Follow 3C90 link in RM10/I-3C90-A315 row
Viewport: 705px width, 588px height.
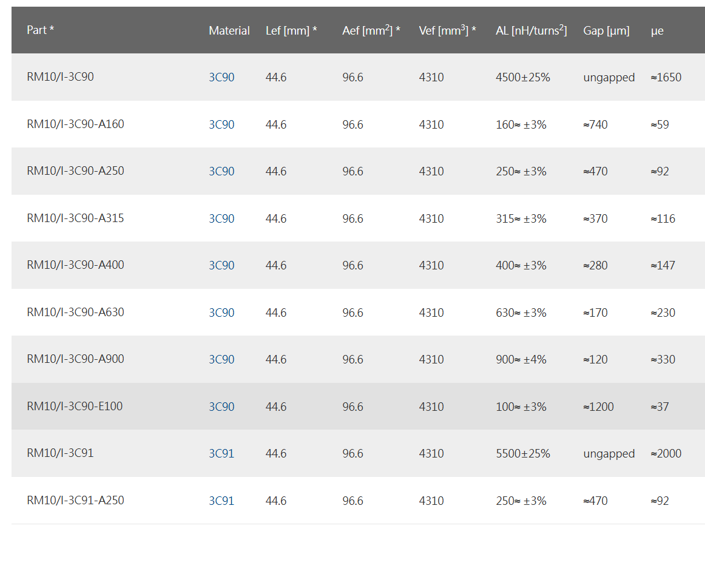[x=221, y=219]
